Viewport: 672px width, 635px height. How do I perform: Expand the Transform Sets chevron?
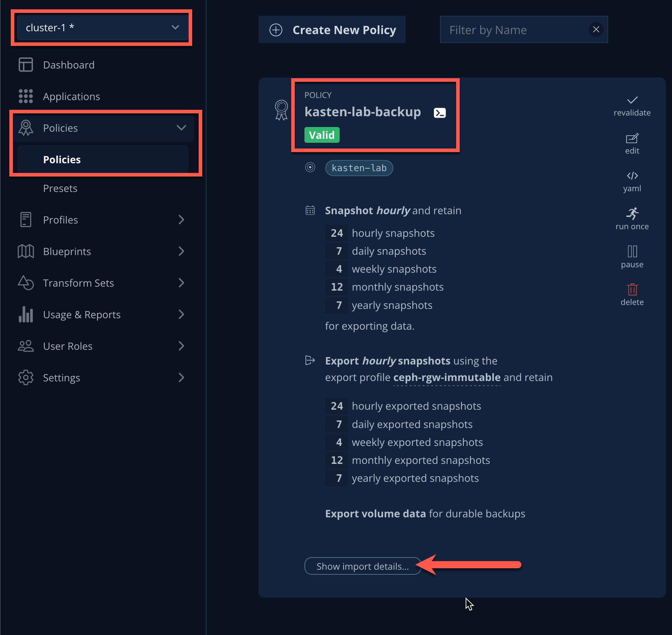[x=181, y=283]
